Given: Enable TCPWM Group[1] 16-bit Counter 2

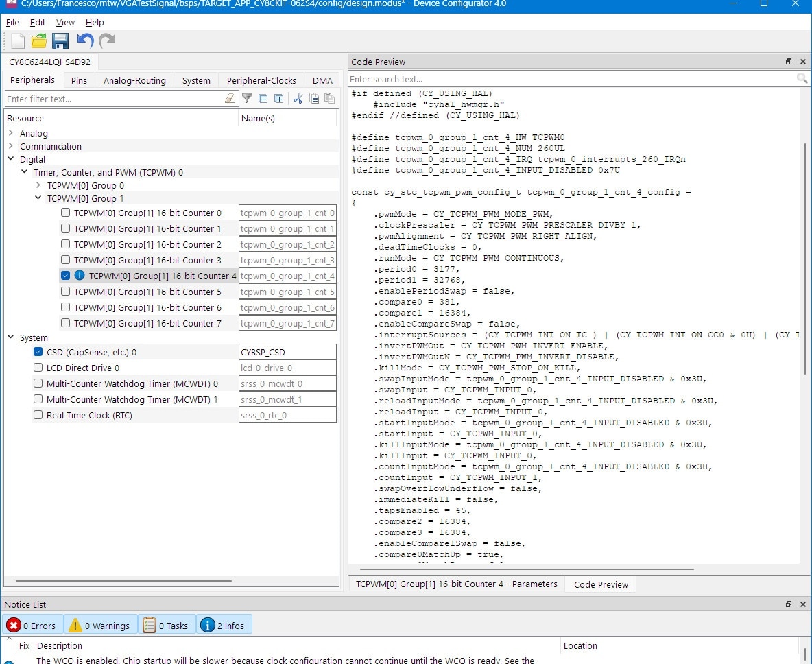Looking at the screenshot, I should 65,244.
